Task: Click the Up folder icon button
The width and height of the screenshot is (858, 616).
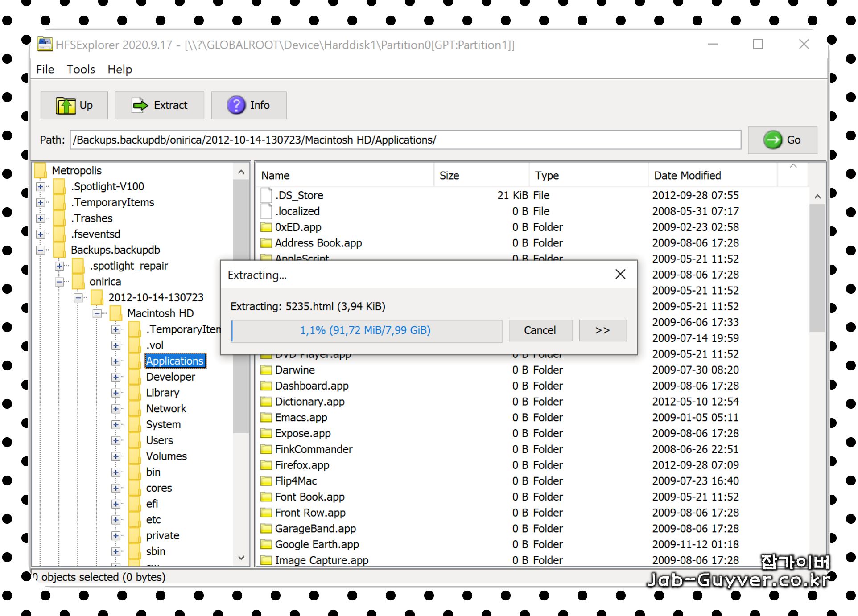Action: pos(66,106)
